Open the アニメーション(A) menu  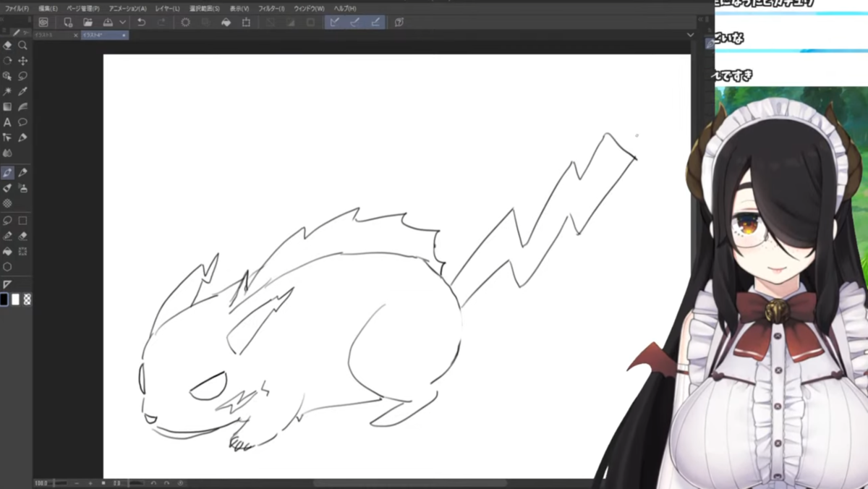[x=127, y=8]
